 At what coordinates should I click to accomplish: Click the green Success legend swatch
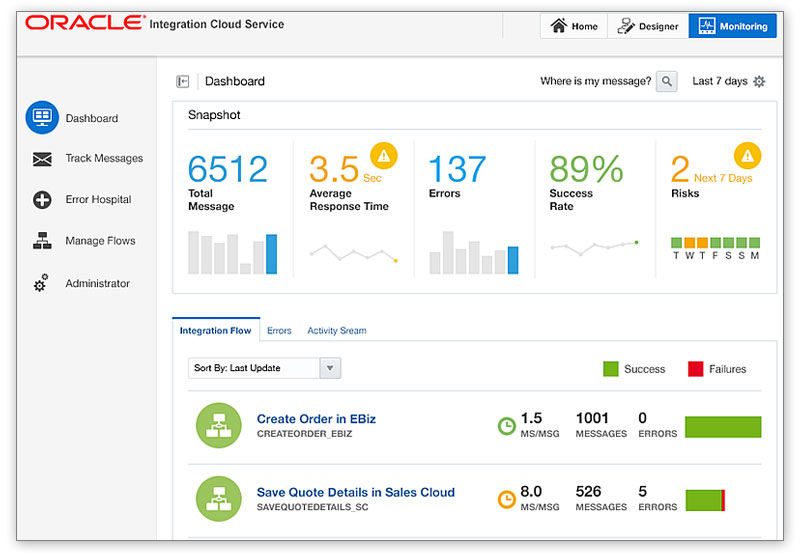click(611, 369)
